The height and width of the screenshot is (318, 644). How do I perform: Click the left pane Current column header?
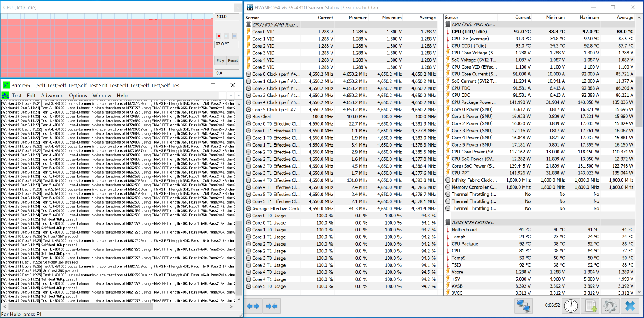pyautogui.click(x=325, y=18)
